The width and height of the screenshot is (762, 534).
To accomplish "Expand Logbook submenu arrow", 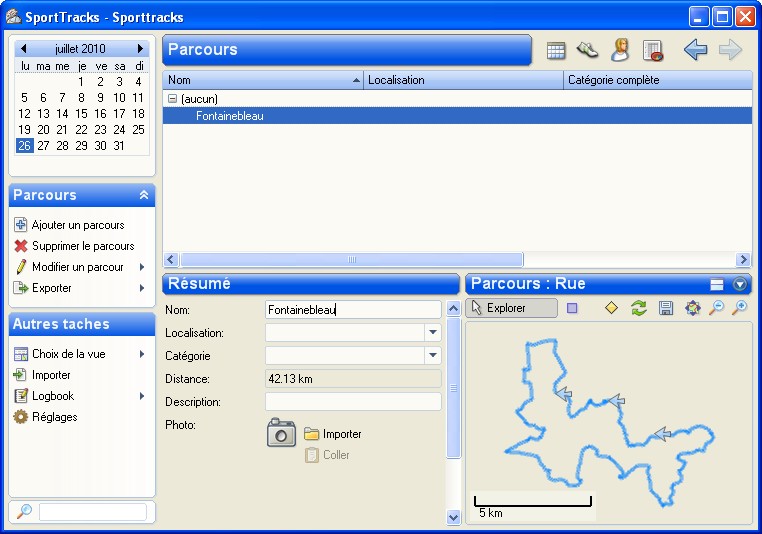I will pos(142,396).
